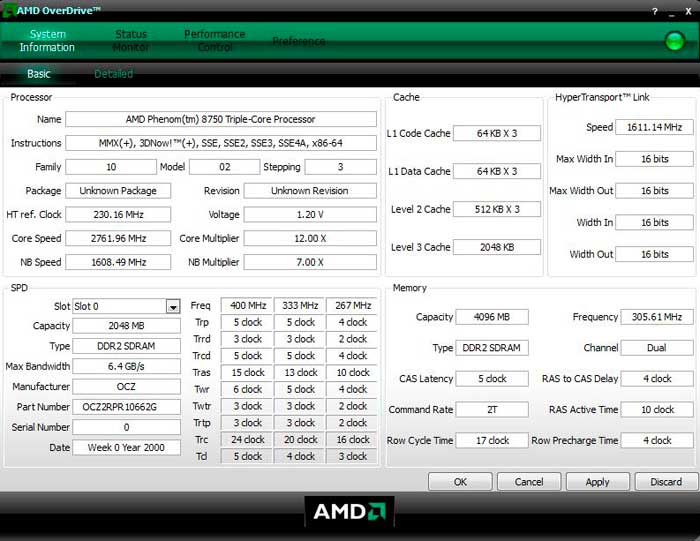Close the AMD OverDrive window
This screenshot has width=700, height=541.
[688, 12]
